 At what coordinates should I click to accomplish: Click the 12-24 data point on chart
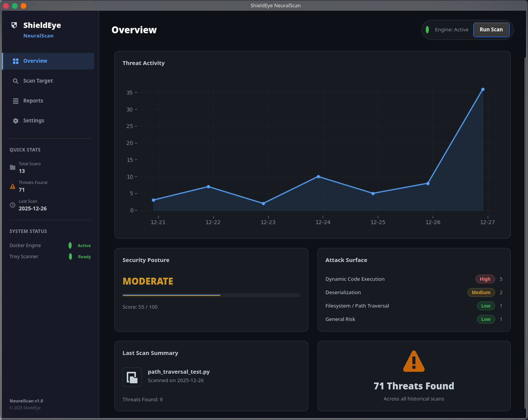click(318, 177)
